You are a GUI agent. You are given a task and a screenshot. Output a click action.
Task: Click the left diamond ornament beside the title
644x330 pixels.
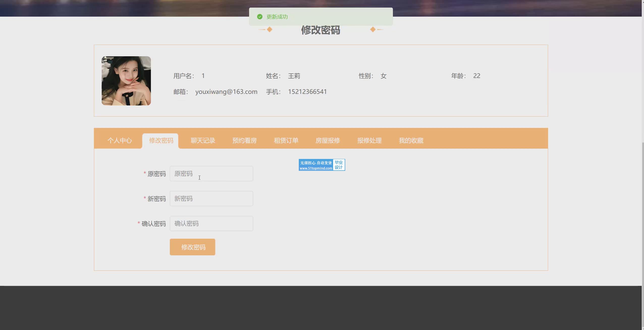point(269,30)
